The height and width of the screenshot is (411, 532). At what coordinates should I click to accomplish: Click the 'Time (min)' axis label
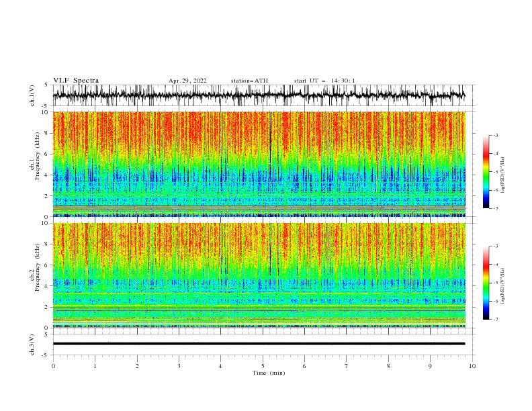269,373
